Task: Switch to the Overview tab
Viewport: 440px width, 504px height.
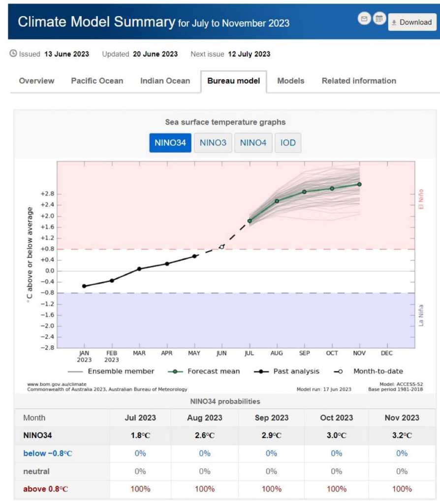Action: pyautogui.click(x=36, y=81)
